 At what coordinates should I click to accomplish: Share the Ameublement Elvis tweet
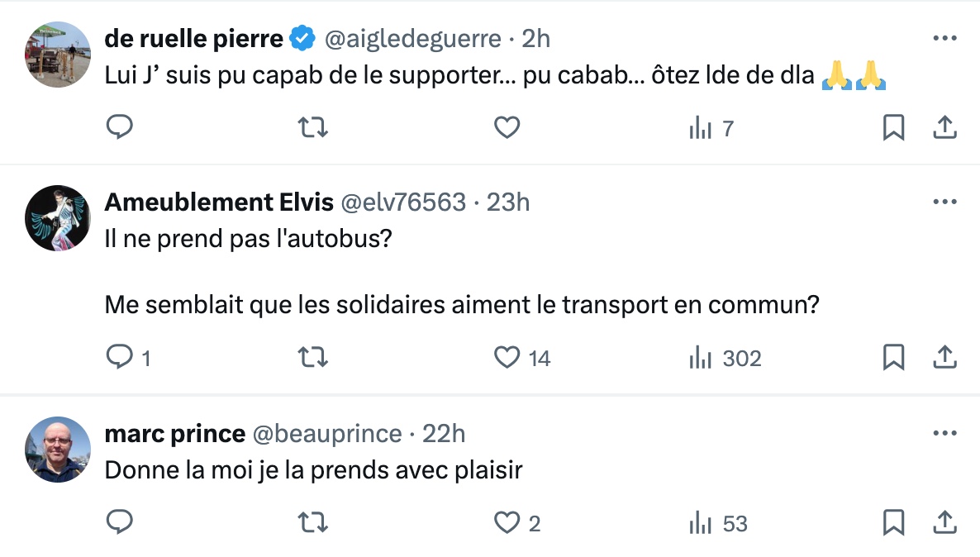click(945, 358)
